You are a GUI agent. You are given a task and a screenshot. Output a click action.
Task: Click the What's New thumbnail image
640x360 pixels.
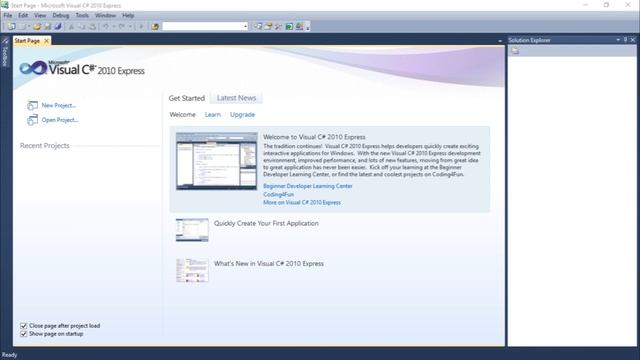(192, 270)
